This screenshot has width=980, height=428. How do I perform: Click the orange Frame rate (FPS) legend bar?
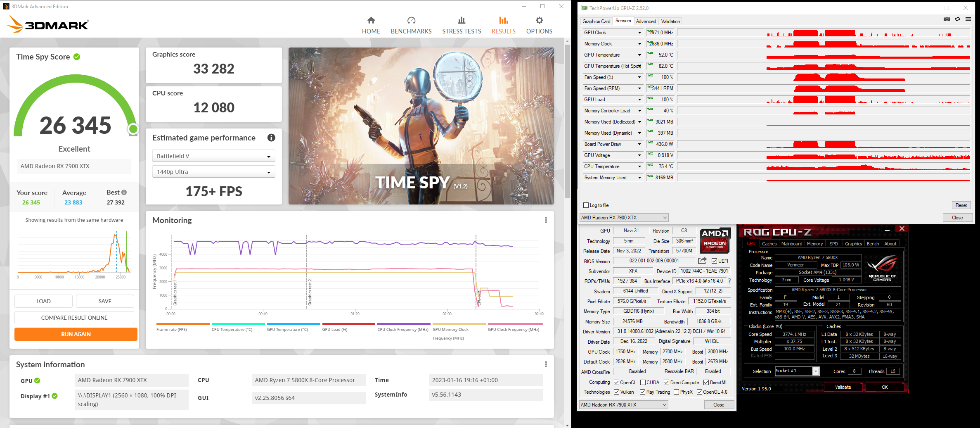click(x=183, y=324)
